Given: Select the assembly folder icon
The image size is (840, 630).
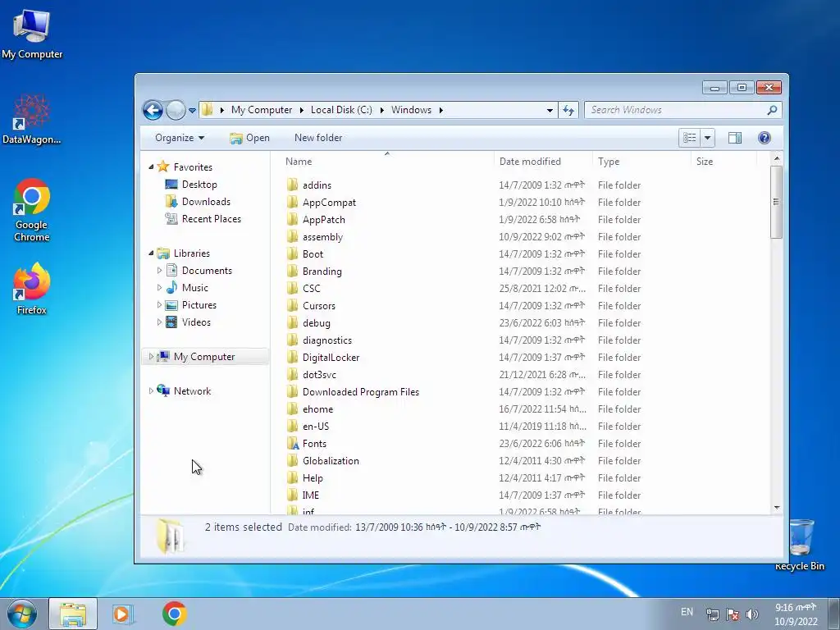Looking at the screenshot, I should click(292, 237).
